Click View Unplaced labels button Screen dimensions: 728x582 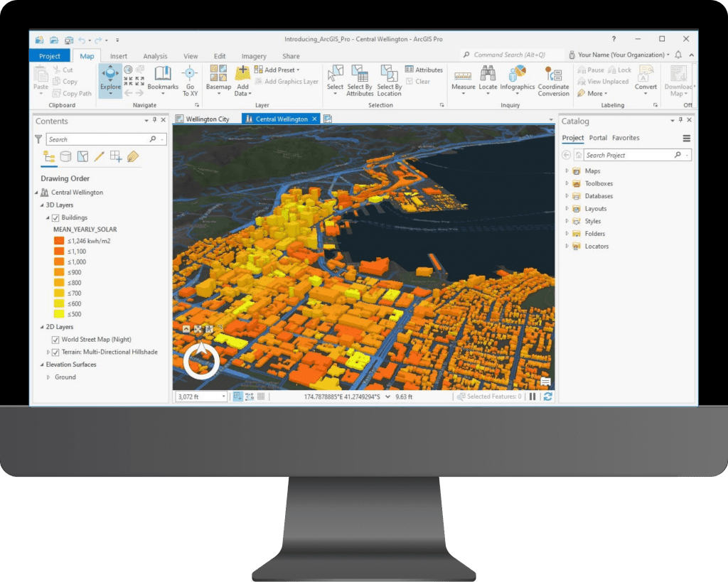603,82
